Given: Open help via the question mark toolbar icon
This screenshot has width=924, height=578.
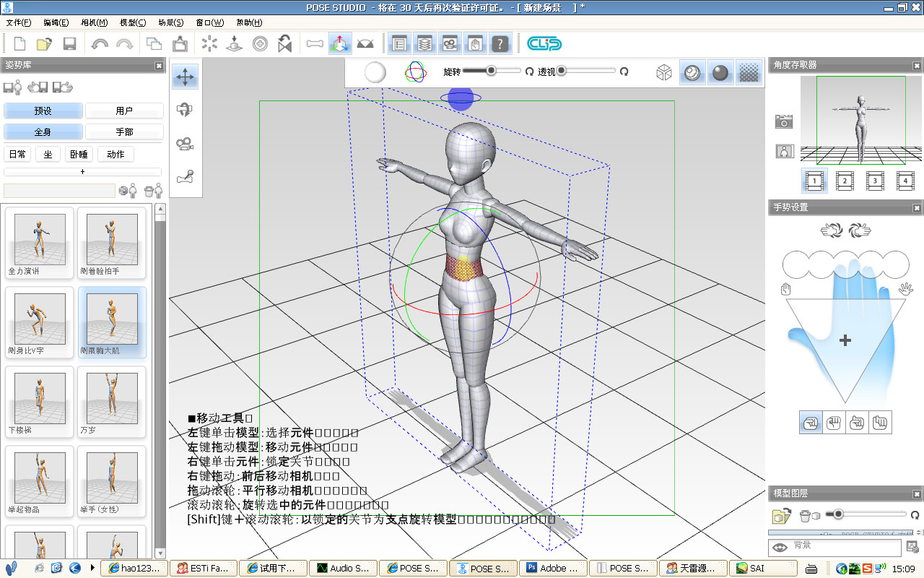Looking at the screenshot, I should (499, 43).
